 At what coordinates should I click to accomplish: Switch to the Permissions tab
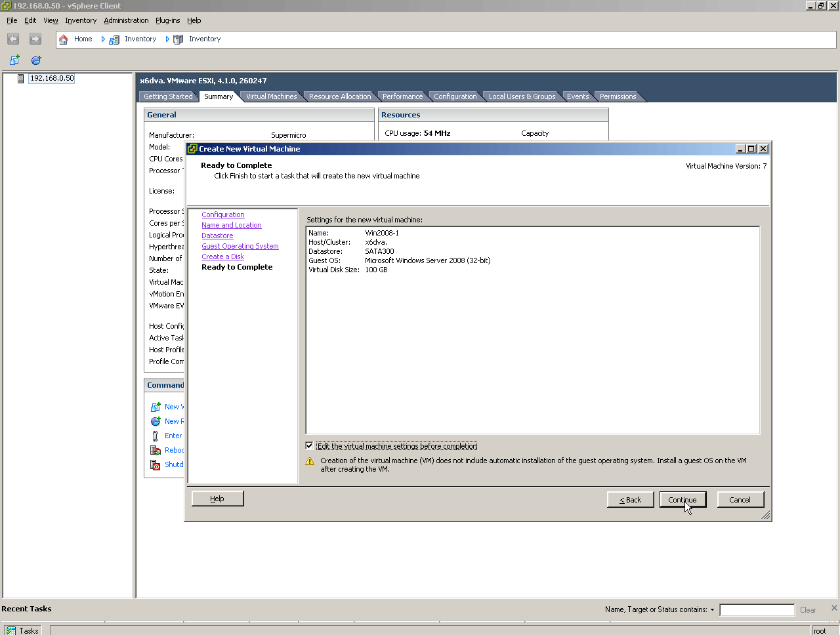[618, 96]
